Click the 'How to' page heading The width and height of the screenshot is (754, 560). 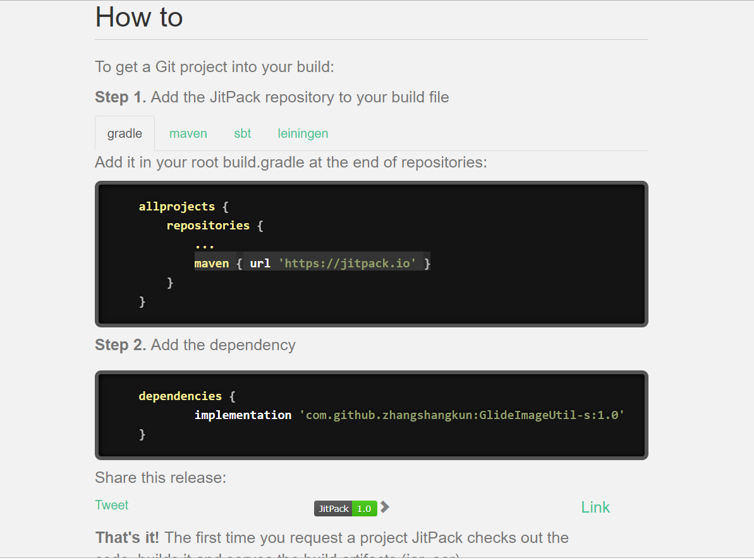[138, 17]
